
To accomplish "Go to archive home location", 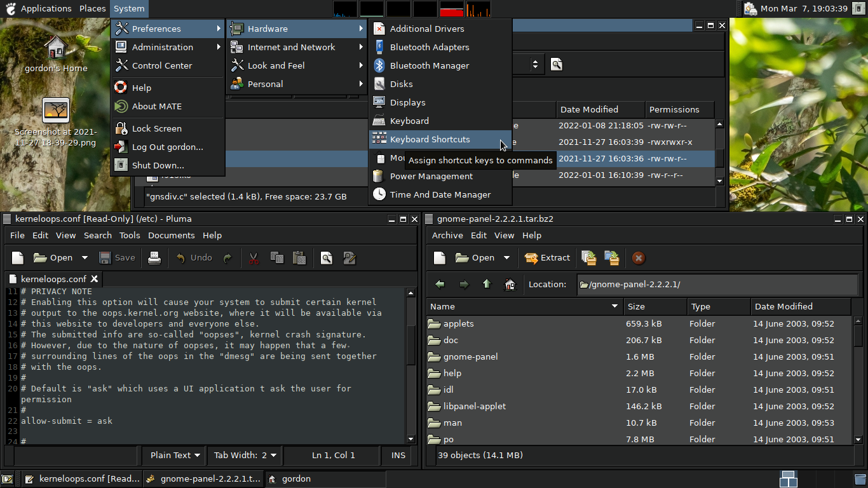I will [510, 285].
